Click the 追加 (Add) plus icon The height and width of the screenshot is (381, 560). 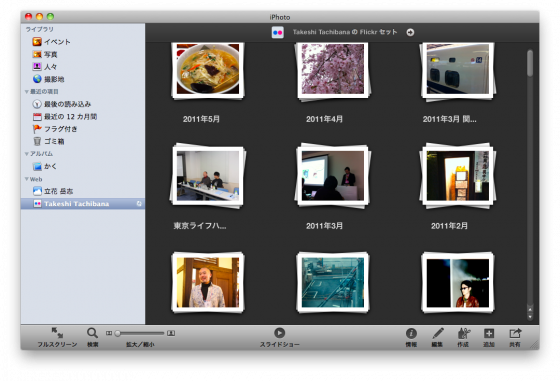point(489,333)
